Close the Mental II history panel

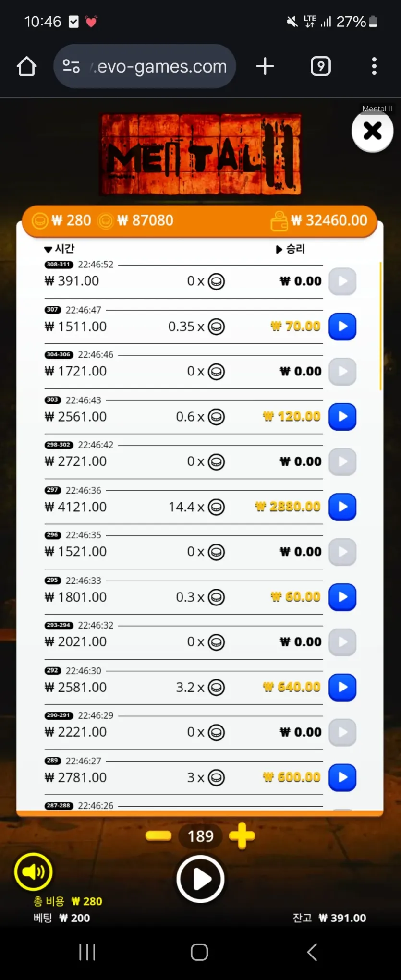pos(372,131)
